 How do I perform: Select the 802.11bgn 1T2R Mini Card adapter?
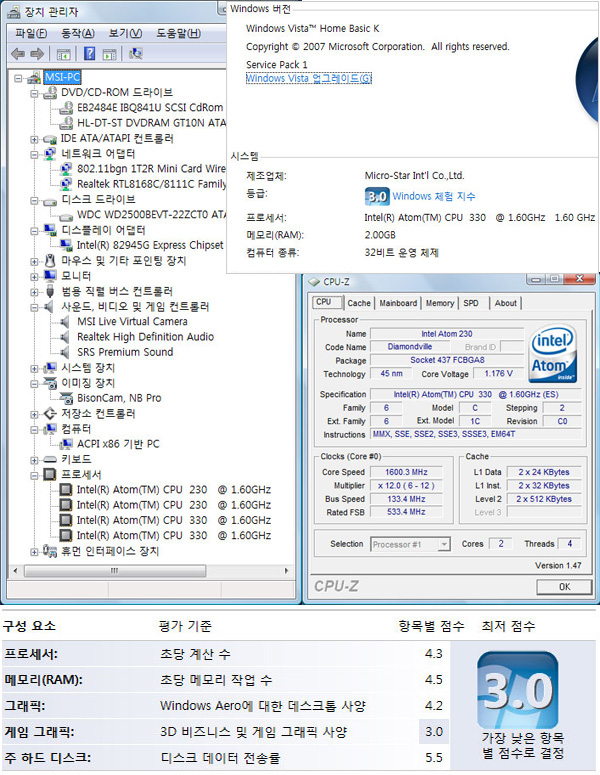[x=151, y=169]
